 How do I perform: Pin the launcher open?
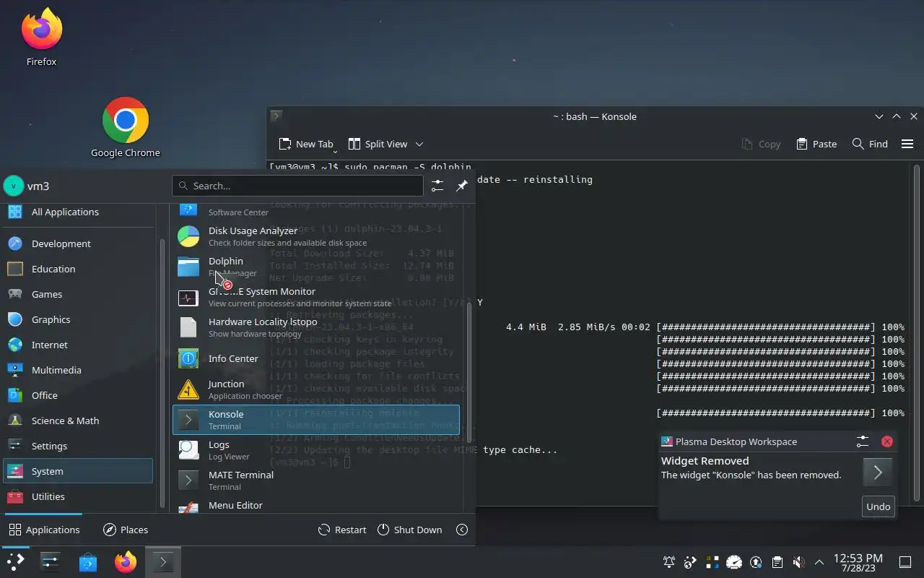462,186
